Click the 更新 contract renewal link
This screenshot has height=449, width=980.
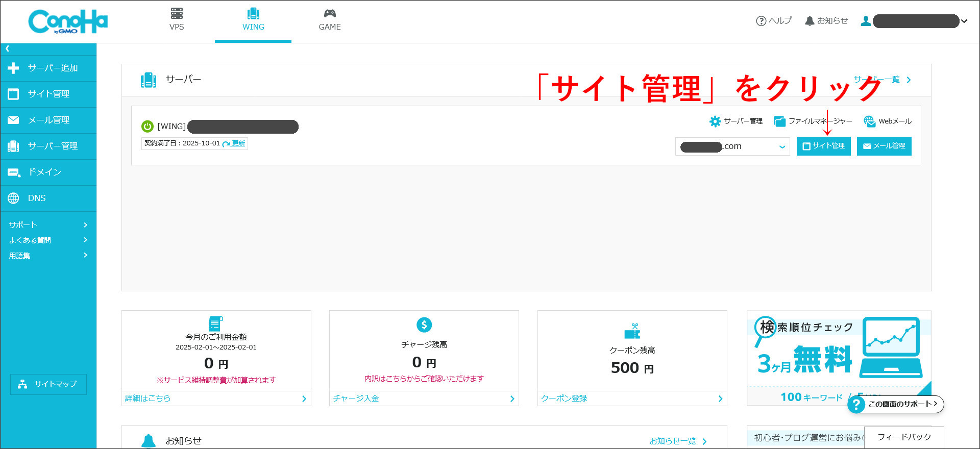point(238,143)
